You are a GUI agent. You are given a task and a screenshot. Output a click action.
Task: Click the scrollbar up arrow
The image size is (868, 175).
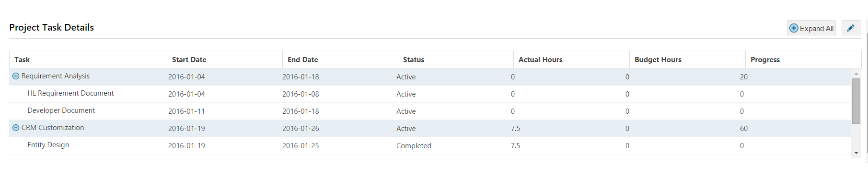pos(856,74)
